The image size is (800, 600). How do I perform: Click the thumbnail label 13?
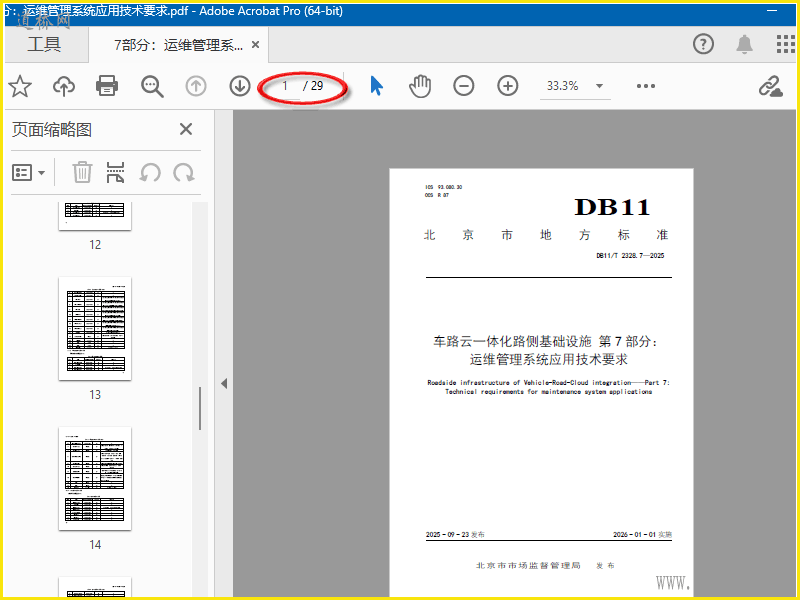[x=95, y=395]
